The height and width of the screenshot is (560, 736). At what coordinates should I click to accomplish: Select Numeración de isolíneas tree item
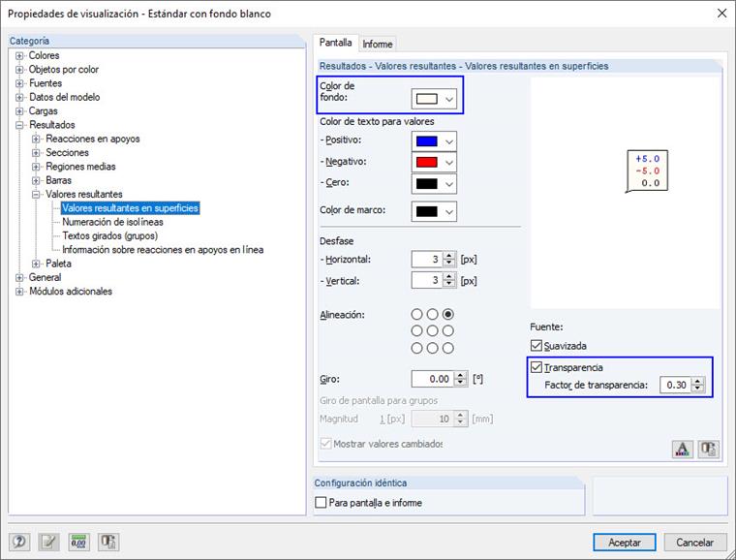point(112,222)
